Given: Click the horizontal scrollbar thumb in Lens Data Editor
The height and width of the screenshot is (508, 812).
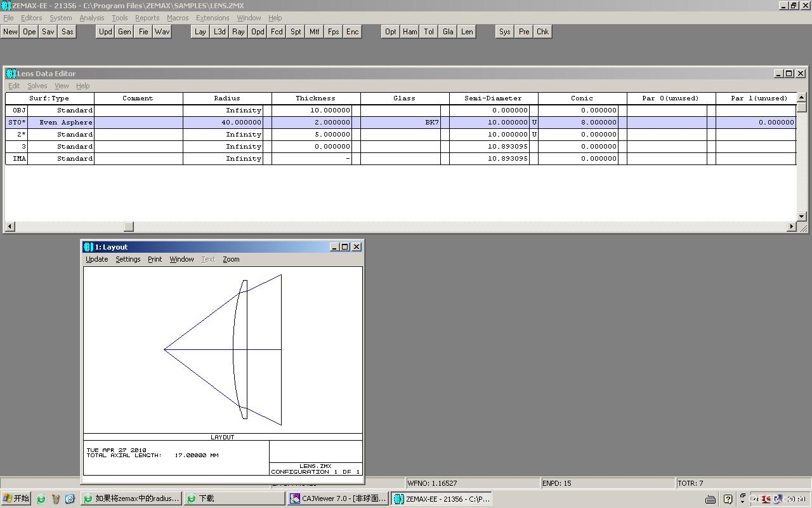Looking at the screenshot, I should click(x=129, y=227).
